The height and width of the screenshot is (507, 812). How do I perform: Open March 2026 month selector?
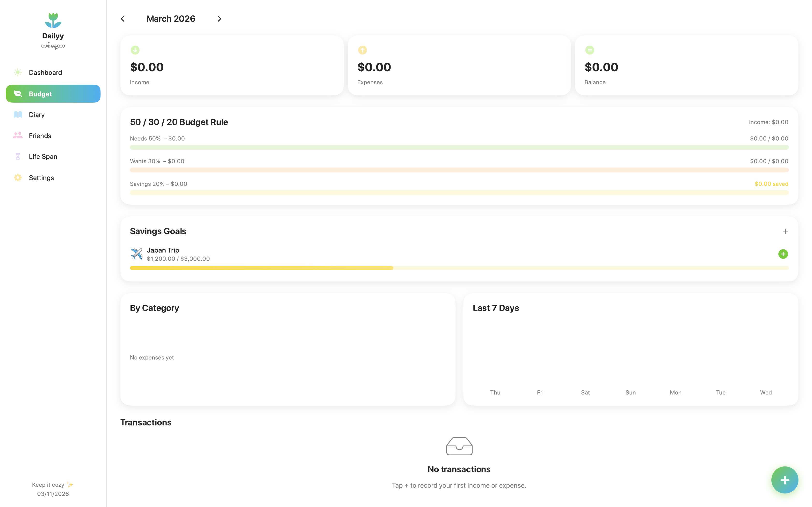point(171,19)
